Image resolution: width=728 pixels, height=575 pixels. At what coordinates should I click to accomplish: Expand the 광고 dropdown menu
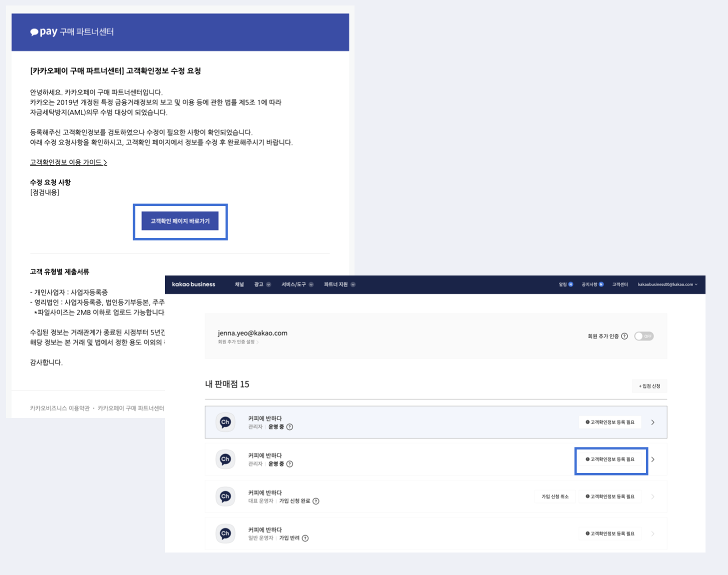pyautogui.click(x=262, y=284)
